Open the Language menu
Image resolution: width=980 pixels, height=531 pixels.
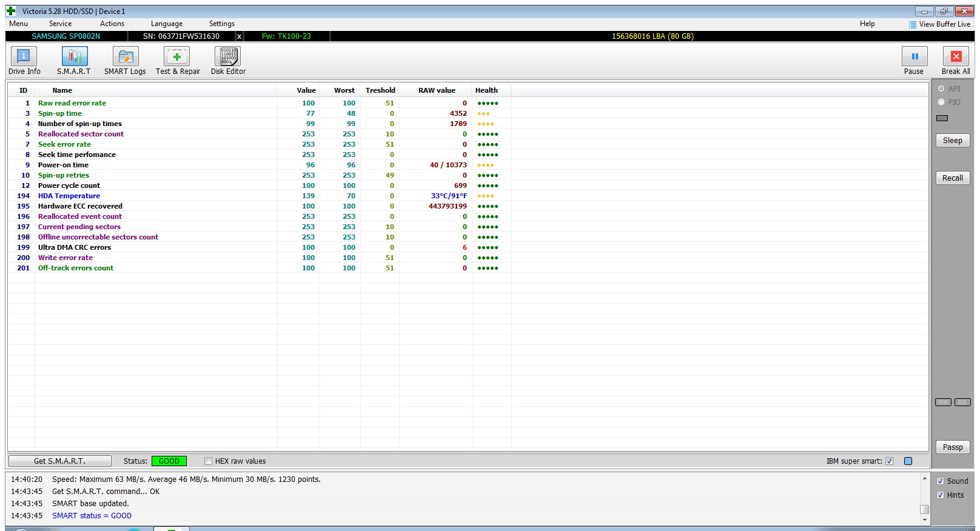[x=167, y=24]
